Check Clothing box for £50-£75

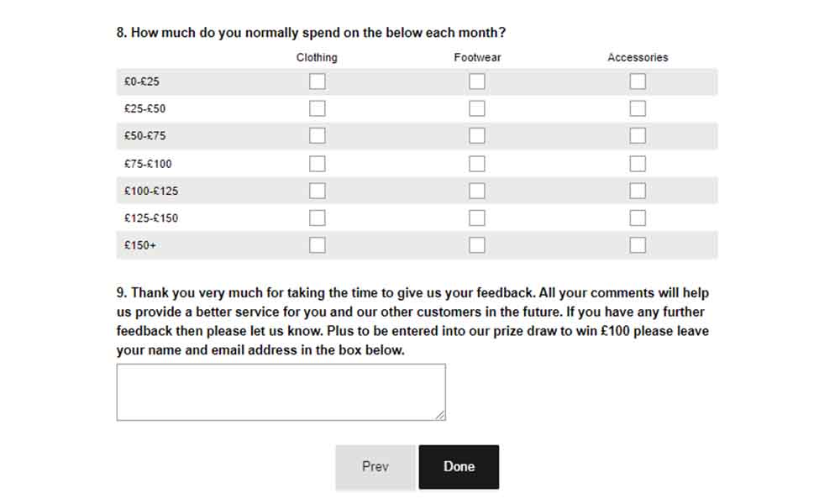click(318, 136)
